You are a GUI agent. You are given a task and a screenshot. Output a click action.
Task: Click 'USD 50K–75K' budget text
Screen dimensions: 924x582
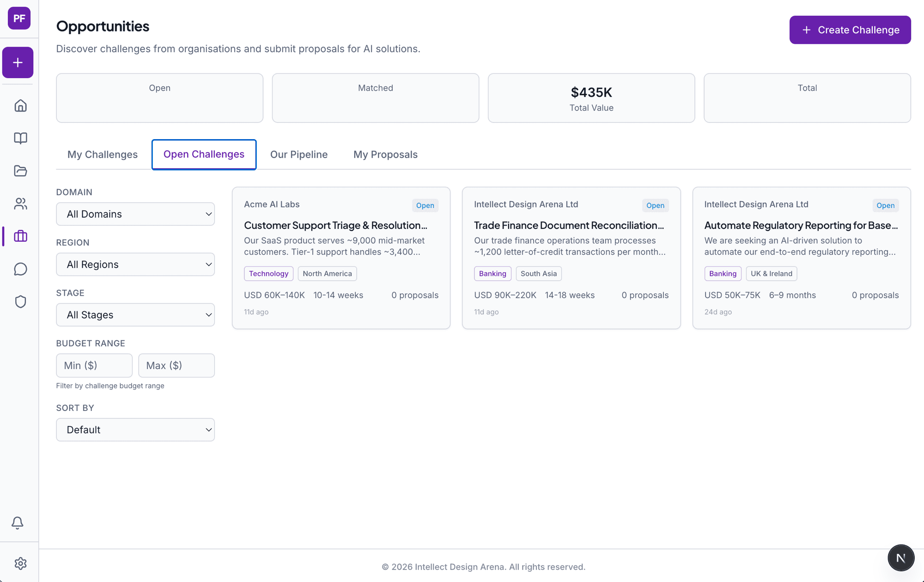[x=732, y=295]
